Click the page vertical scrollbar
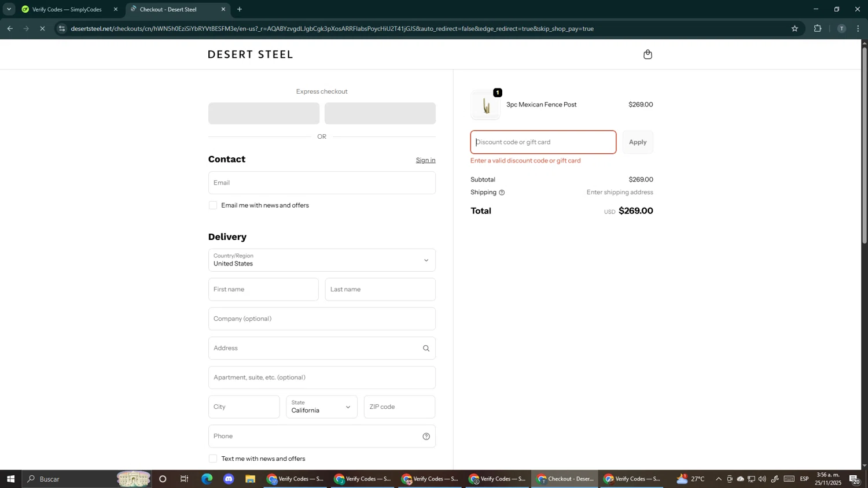This screenshot has width=868, height=488. coord(865,145)
